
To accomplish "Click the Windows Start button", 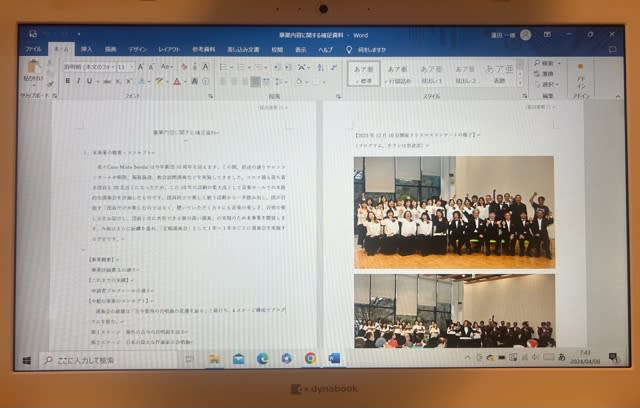I will pyautogui.click(x=27, y=361).
